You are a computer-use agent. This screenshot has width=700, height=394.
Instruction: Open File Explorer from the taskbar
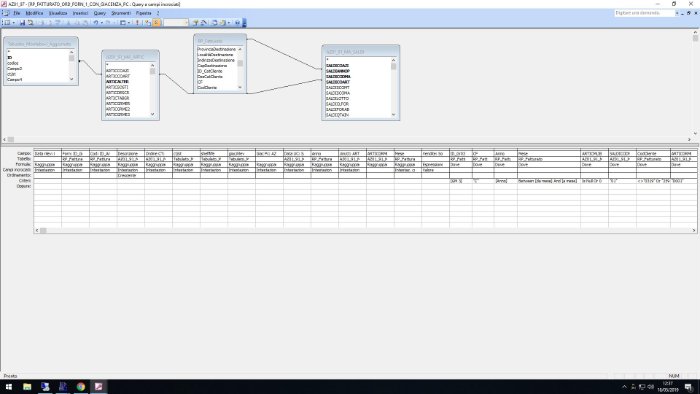(x=27, y=386)
